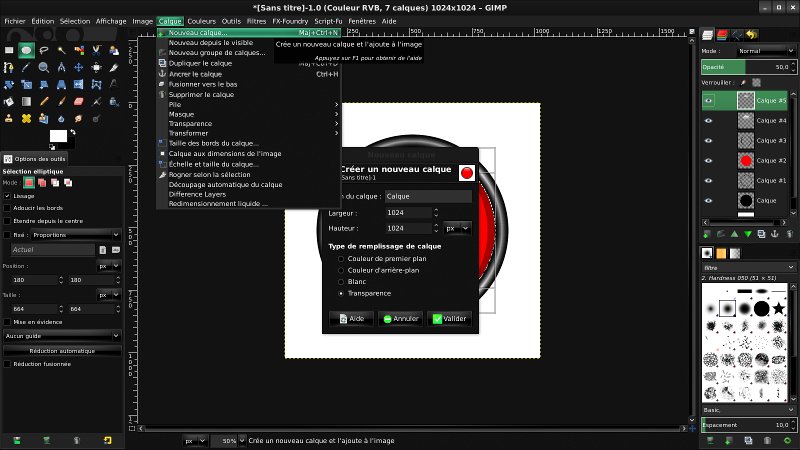
Task: Click the layer name field containing Calque
Action: [x=428, y=196]
